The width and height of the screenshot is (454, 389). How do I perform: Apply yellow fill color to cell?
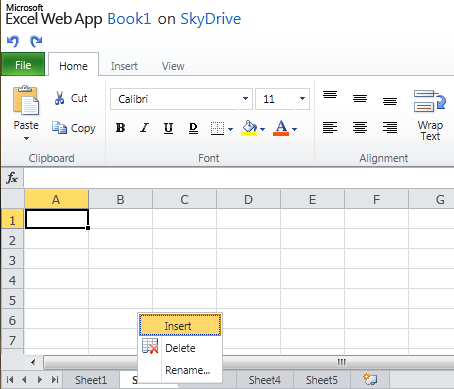point(249,128)
